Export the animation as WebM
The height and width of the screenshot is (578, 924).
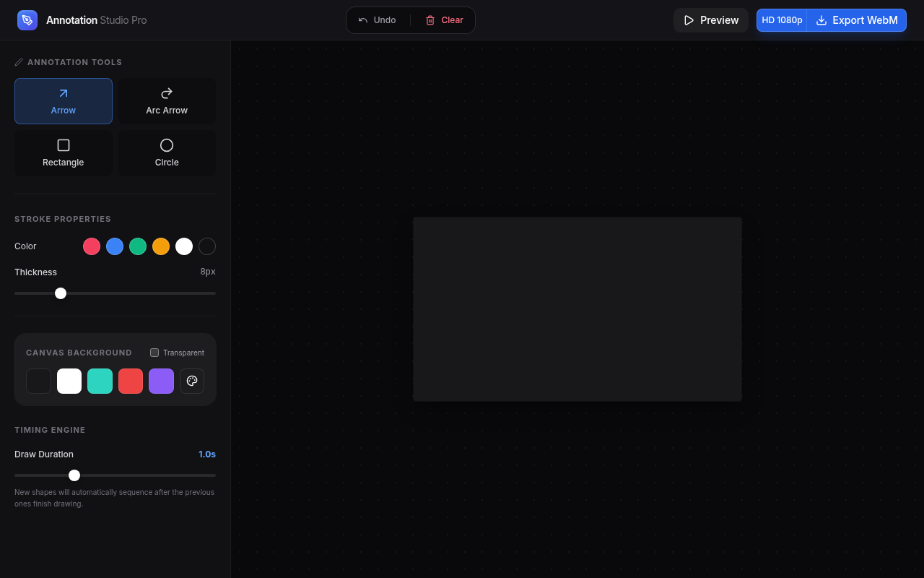(857, 20)
